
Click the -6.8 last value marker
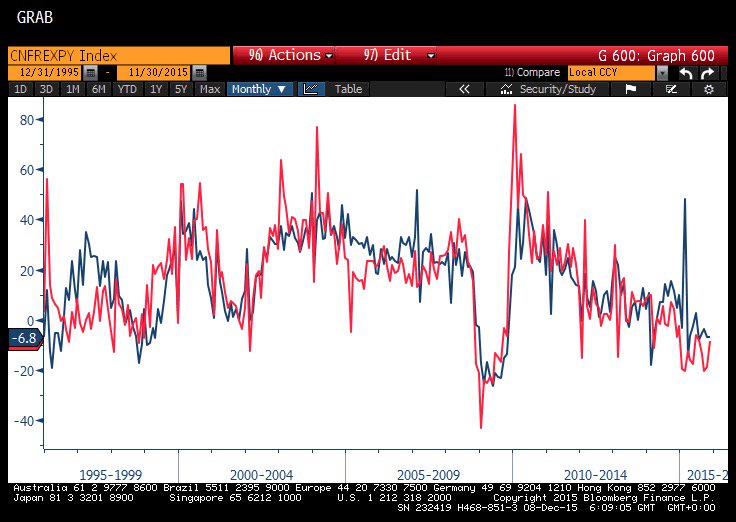point(25,338)
